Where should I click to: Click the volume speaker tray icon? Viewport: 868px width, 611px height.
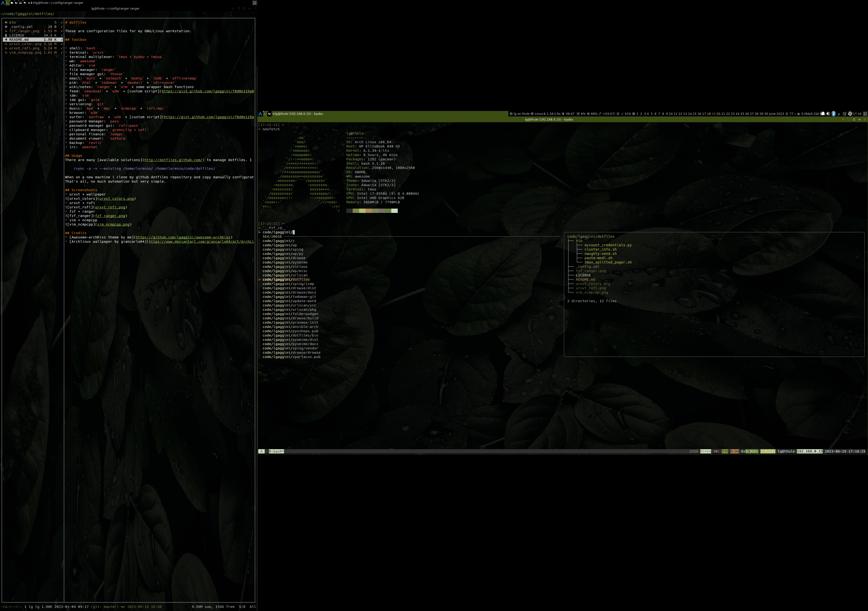[x=828, y=114]
